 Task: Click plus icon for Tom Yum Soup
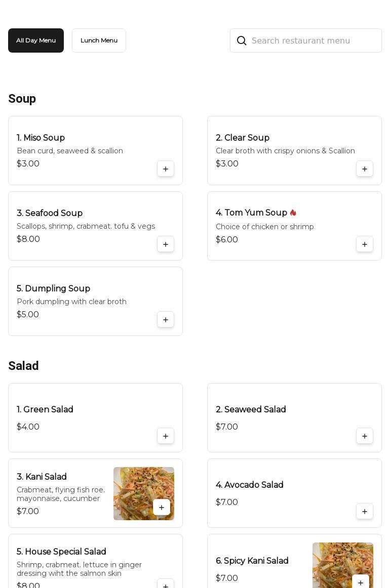point(365,244)
